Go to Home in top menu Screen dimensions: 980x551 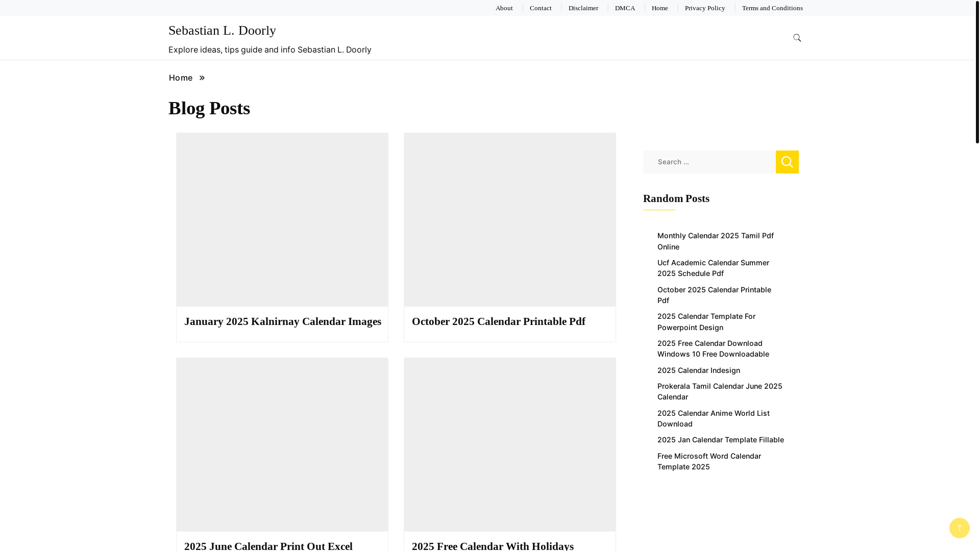click(x=659, y=8)
